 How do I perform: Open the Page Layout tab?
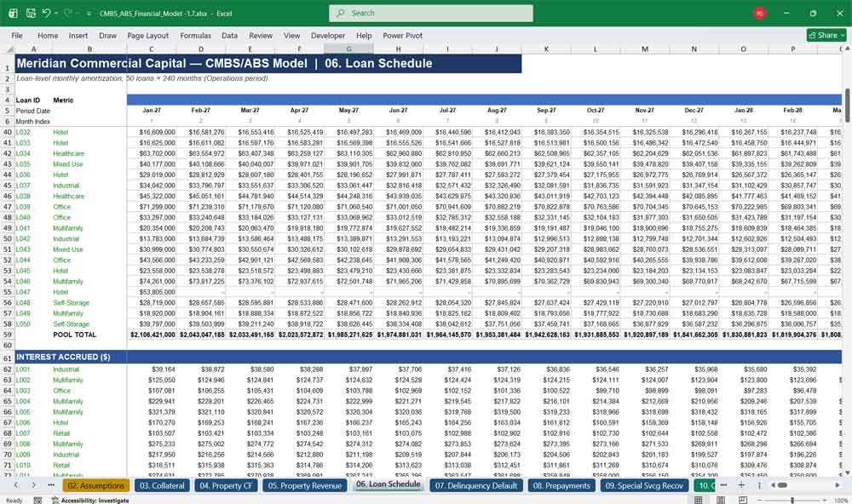pos(147,35)
